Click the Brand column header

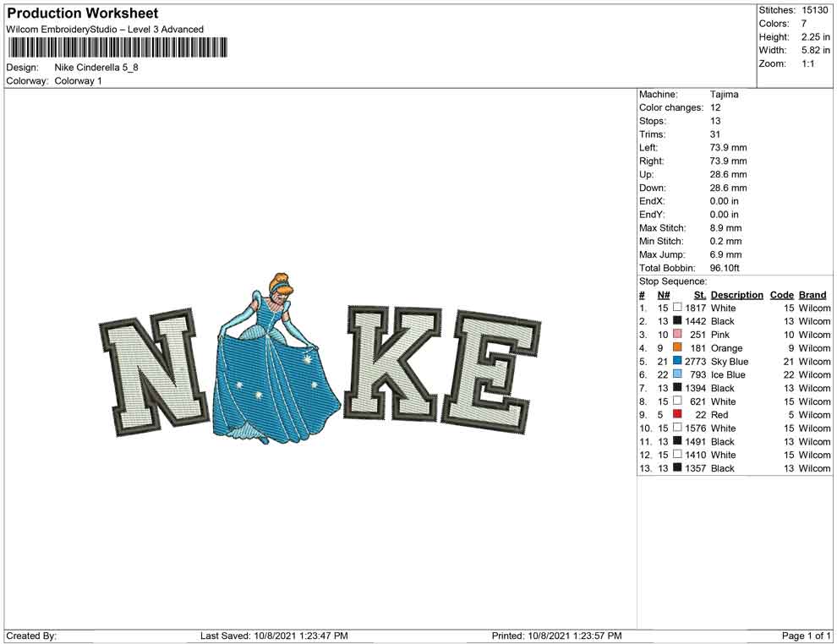(812, 295)
